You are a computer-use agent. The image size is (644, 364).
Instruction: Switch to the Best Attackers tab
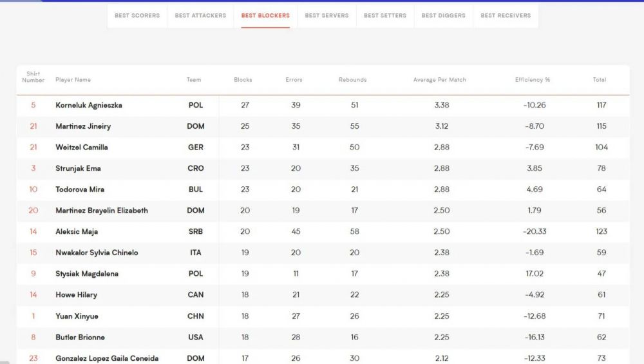[x=200, y=15]
